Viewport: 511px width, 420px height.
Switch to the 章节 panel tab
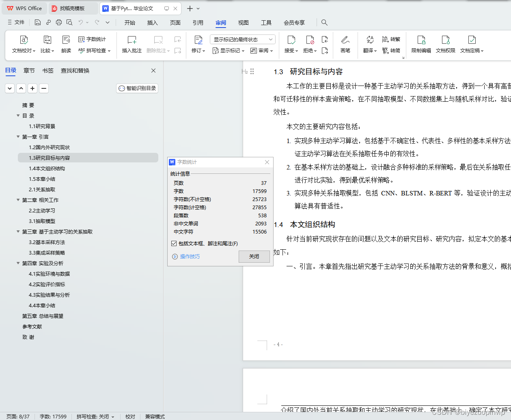click(29, 70)
